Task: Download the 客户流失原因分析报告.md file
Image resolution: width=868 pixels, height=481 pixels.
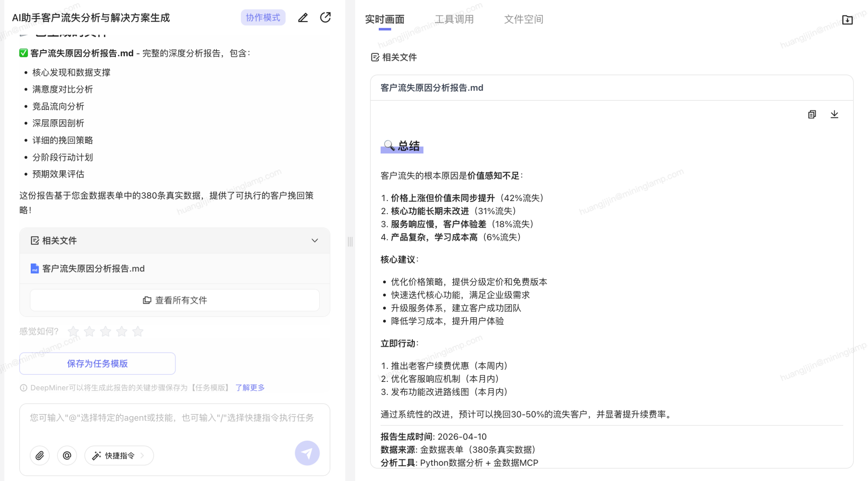Action: click(x=834, y=114)
